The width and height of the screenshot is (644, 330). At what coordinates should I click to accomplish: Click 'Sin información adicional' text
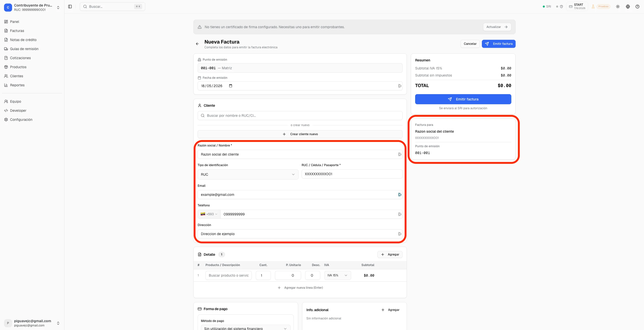point(324,318)
